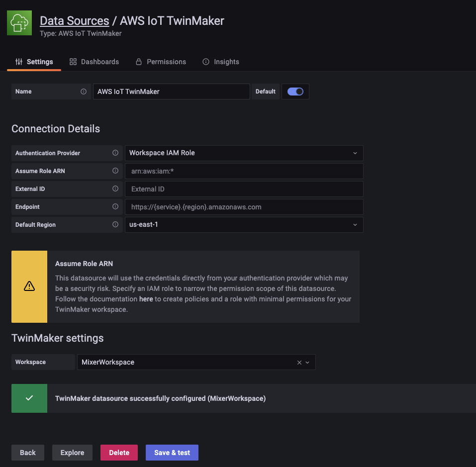Click info icon for External ID
This screenshot has width=476, height=467.
tap(115, 189)
